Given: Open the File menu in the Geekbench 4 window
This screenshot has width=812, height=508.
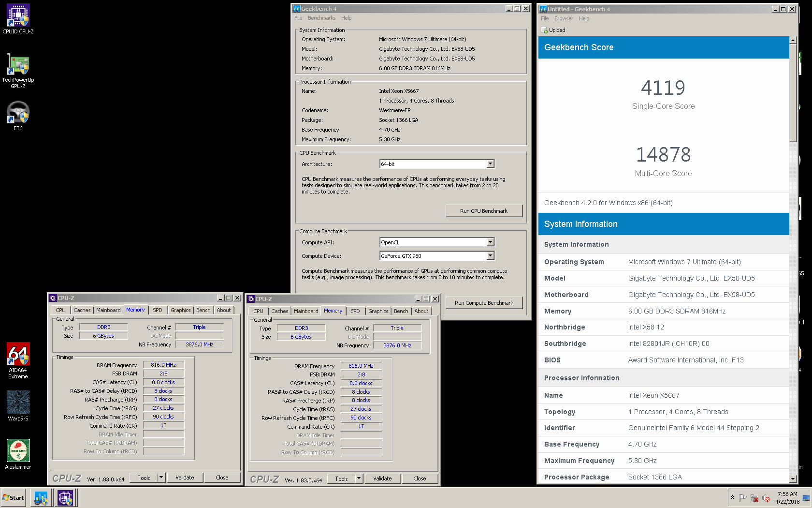Looking at the screenshot, I should point(298,18).
